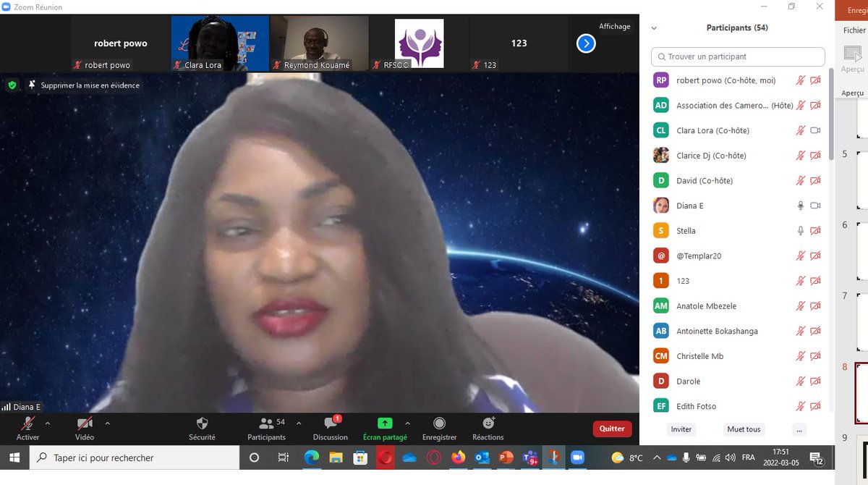
Task: Collapse participants panel with top-left chevron
Action: (655, 28)
